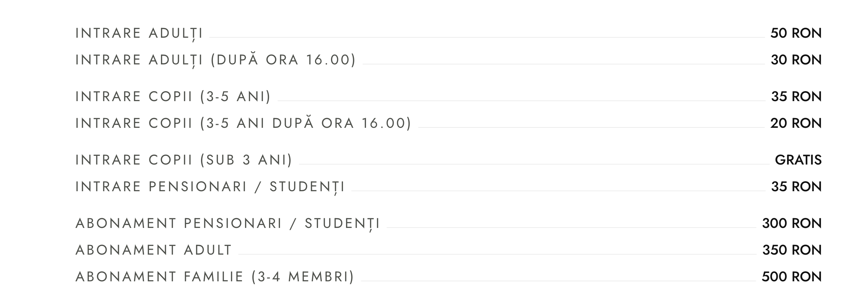Click the ABONAMENT PENSIONARI / STUDENȚI label

pyautogui.click(x=228, y=223)
